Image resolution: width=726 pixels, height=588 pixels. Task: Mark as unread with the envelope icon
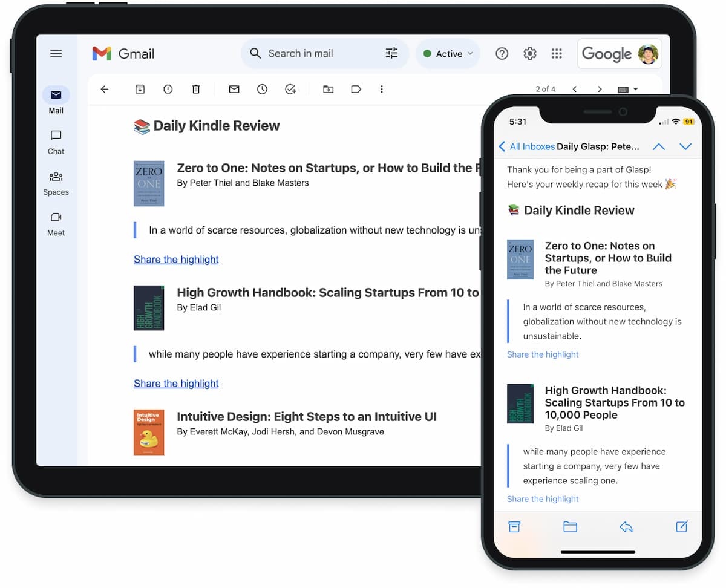[234, 89]
